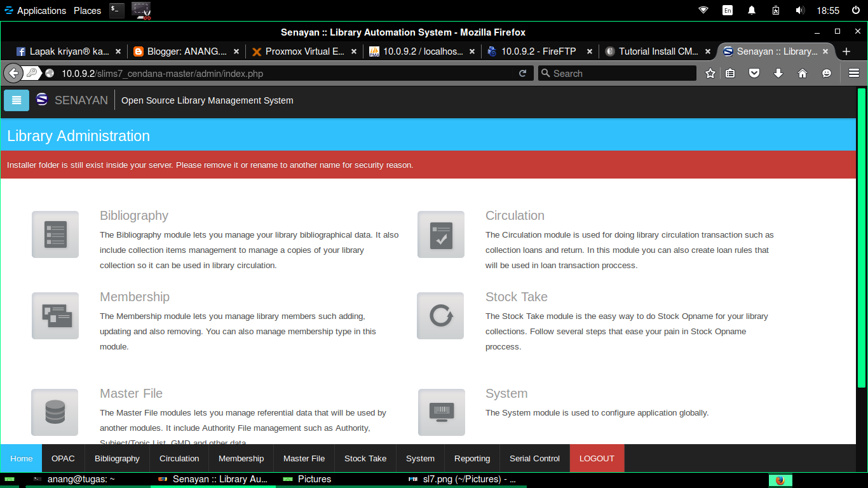Open the Bibliography module icon
This screenshot has width=868, height=488.
click(x=55, y=234)
